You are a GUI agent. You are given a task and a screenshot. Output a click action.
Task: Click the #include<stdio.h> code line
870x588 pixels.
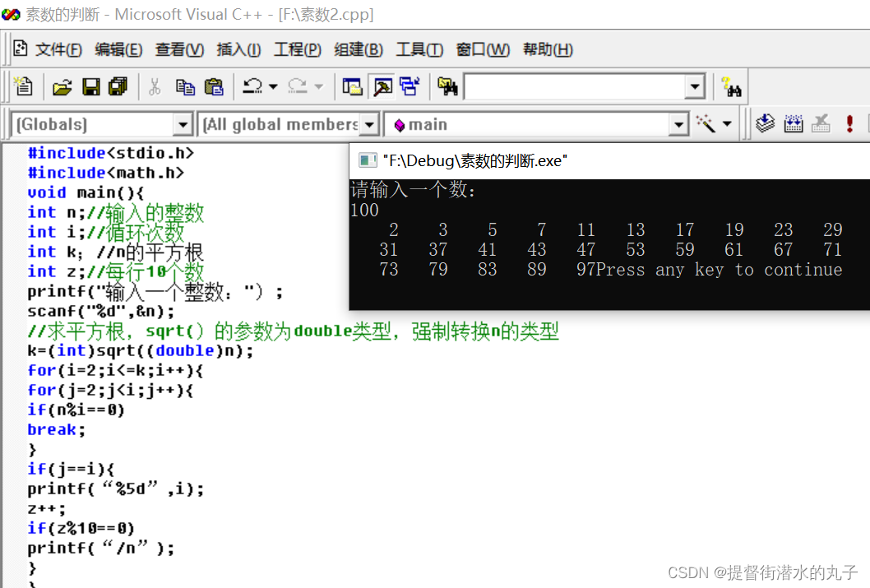coord(111,152)
